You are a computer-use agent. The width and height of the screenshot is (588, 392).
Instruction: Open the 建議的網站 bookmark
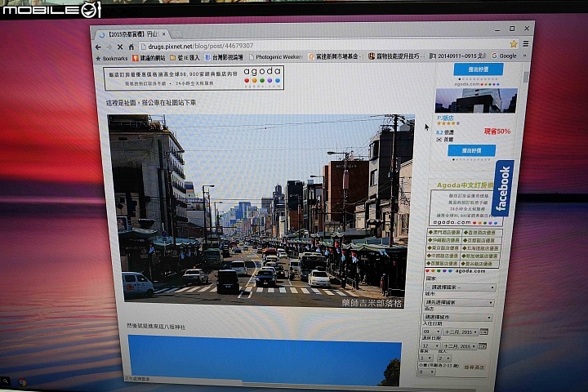(149, 58)
